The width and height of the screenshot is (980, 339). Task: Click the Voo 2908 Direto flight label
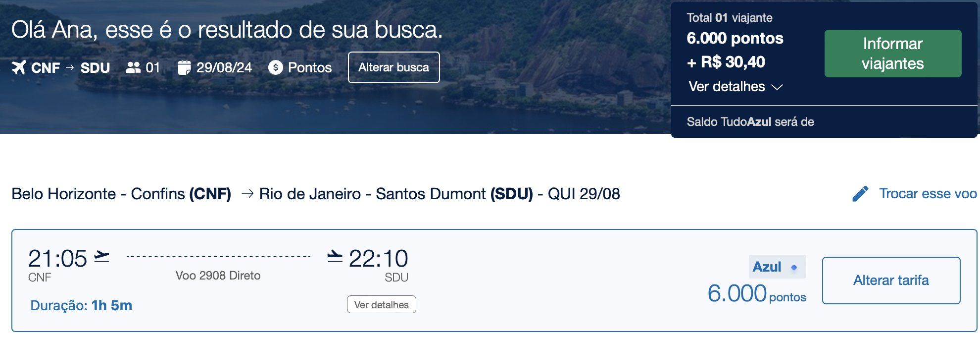coord(218,276)
